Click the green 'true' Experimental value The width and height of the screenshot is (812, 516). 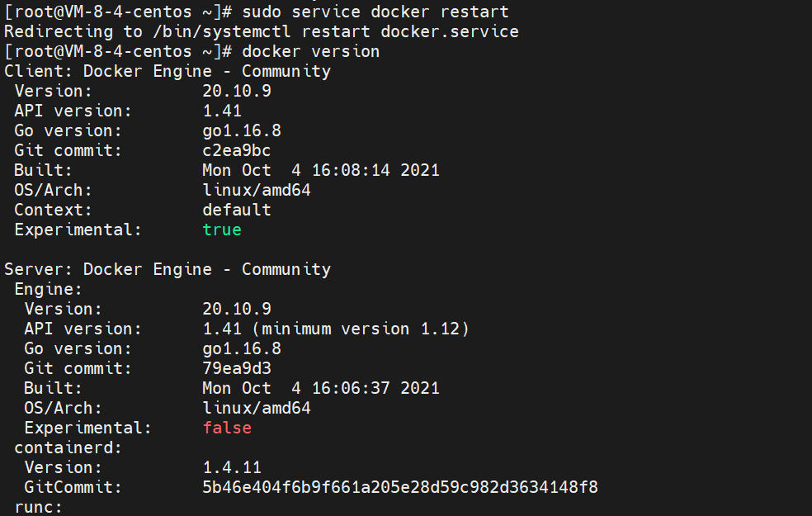point(222,230)
